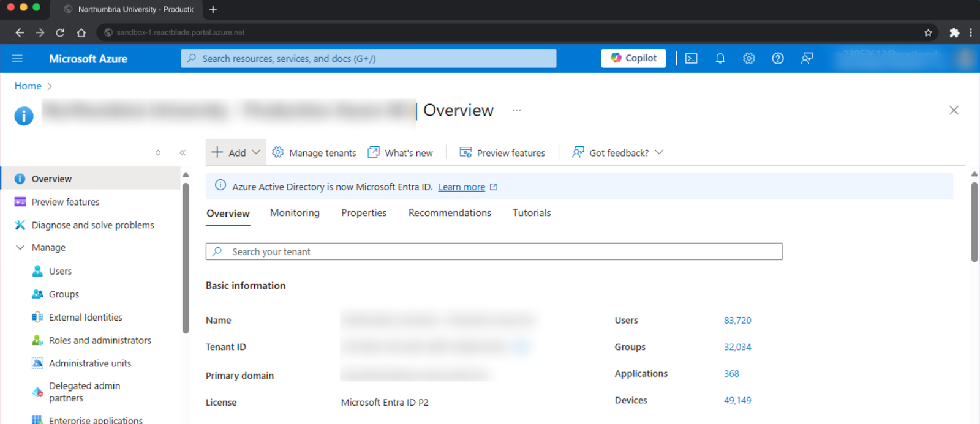The height and width of the screenshot is (424, 980).
Task: Open the Help question mark icon
Action: pos(777,59)
